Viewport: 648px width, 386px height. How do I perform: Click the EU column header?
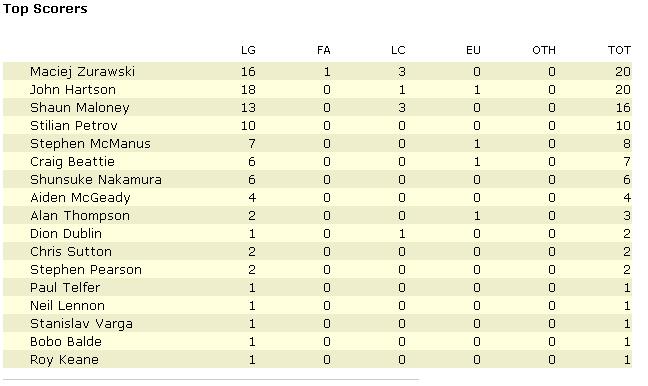point(473,50)
